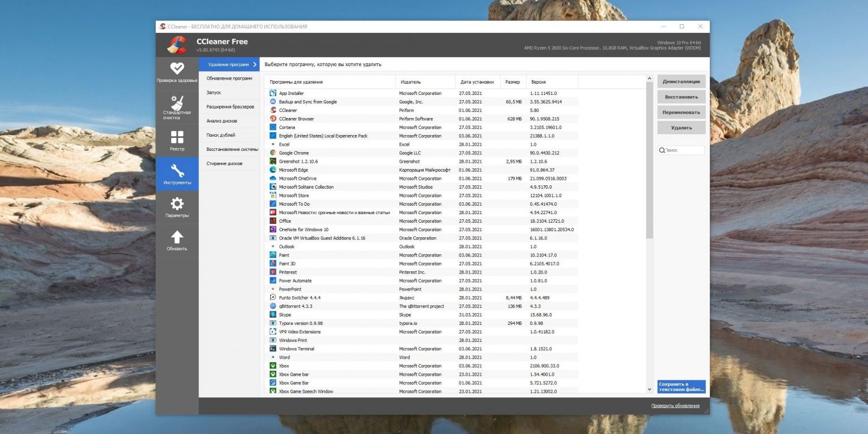Viewport: 868px width, 434px height.
Task: Sort by Размер column header
Action: (x=513, y=82)
